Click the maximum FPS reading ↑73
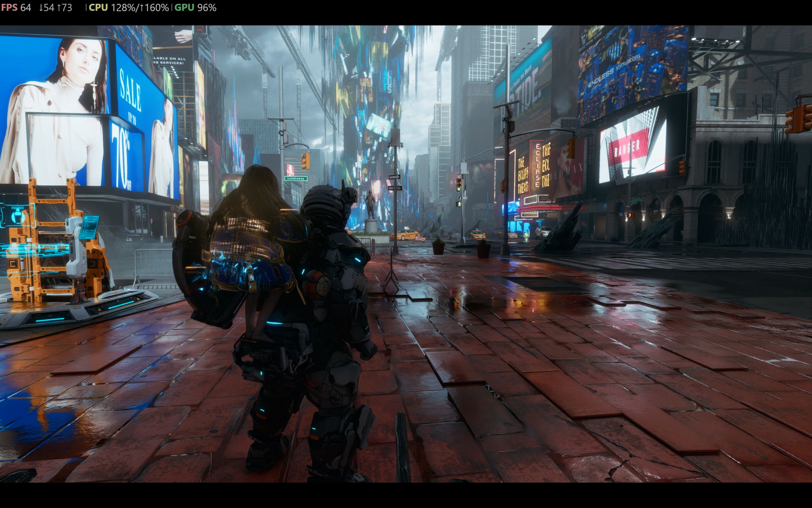This screenshot has width=812, height=508. [64, 8]
